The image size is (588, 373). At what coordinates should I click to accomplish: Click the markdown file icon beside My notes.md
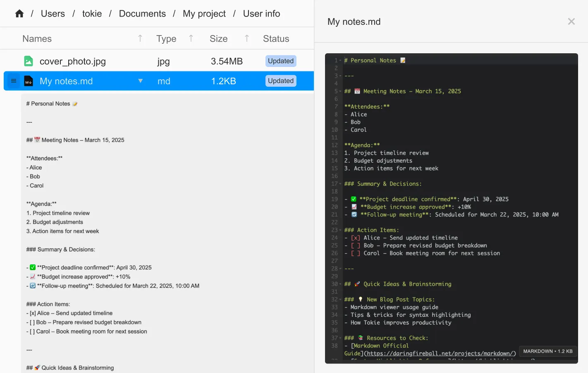point(28,81)
